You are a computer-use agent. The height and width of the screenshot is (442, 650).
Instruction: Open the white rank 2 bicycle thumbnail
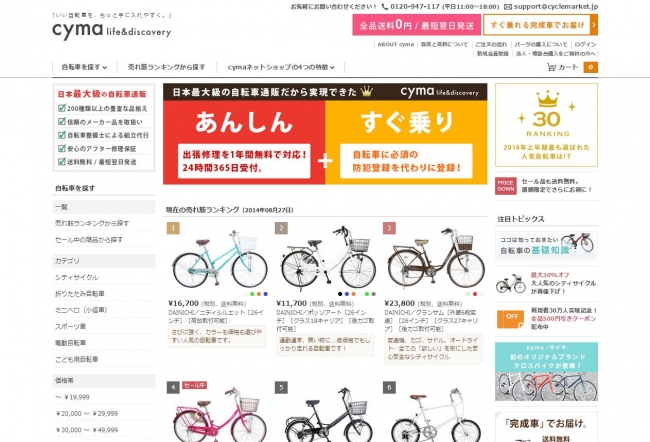[328, 258]
